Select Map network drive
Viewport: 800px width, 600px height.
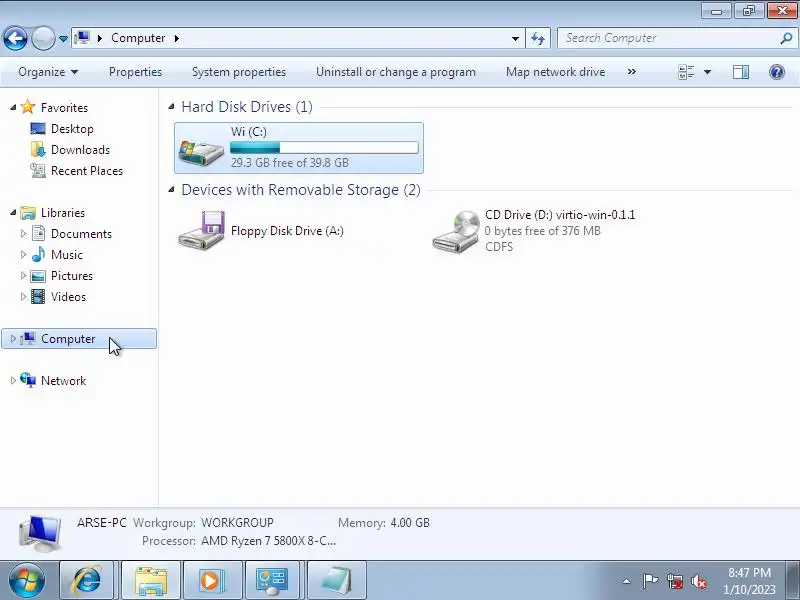tap(555, 72)
